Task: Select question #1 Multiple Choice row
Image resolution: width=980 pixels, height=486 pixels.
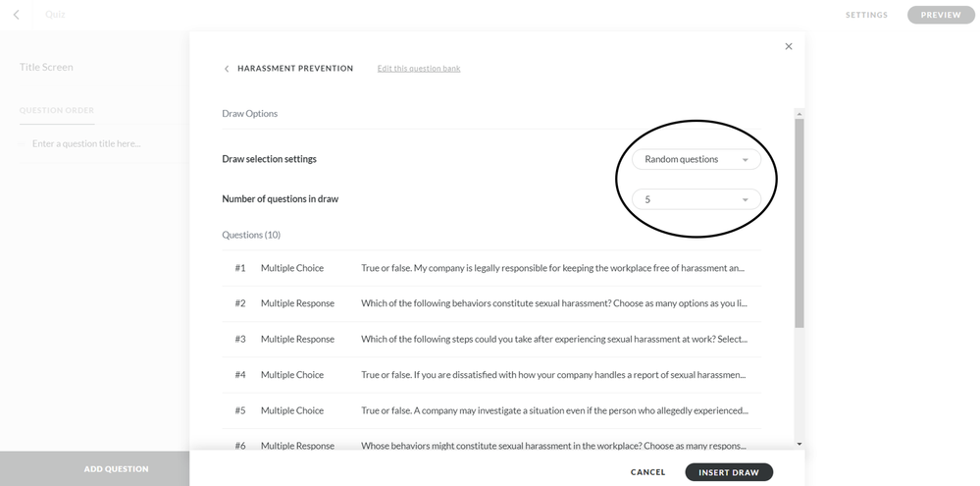Action: (490, 268)
